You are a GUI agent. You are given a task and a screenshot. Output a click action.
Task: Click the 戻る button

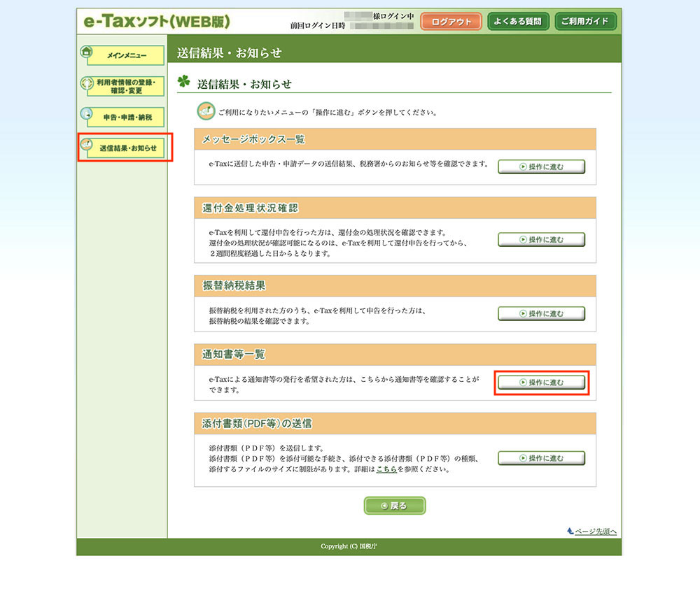[x=395, y=506]
